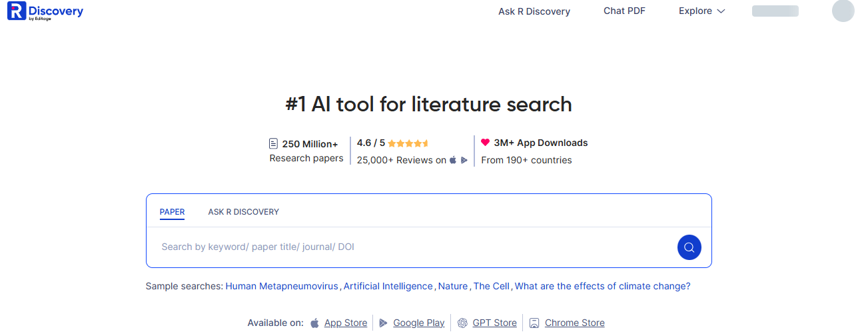Expand the Explore dropdown menu
Image resolution: width=868 pixels, height=336 pixels.
(x=701, y=11)
